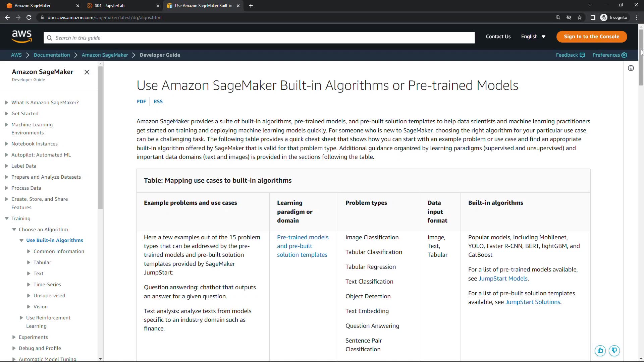Close the Amazon SageMaker sidebar panel
This screenshot has width=644, height=362.
(x=87, y=72)
